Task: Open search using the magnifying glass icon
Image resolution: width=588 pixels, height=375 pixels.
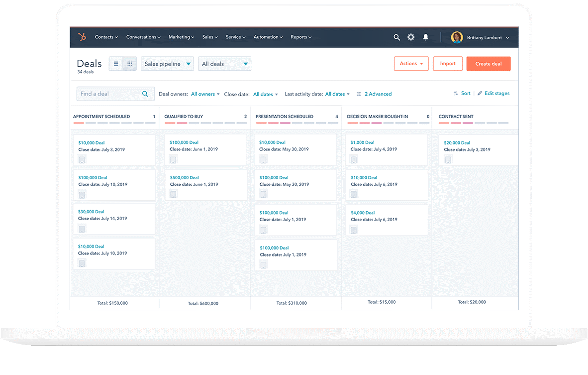Action: [396, 37]
